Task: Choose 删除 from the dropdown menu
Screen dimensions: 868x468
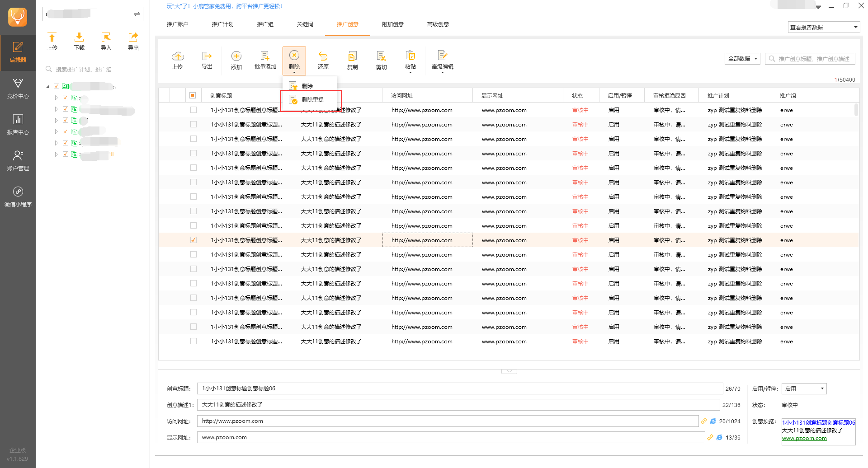Action: (310, 86)
